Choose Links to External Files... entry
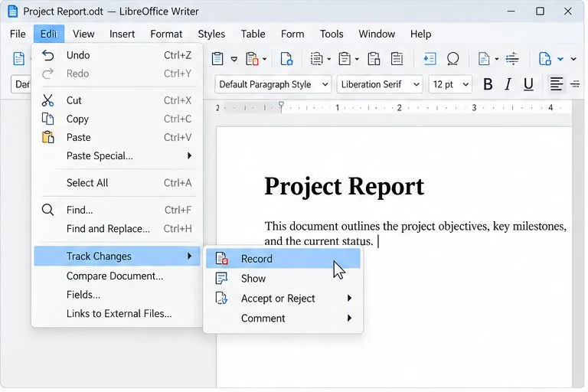The height and width of the screenshot is (392, 588). 117,313
